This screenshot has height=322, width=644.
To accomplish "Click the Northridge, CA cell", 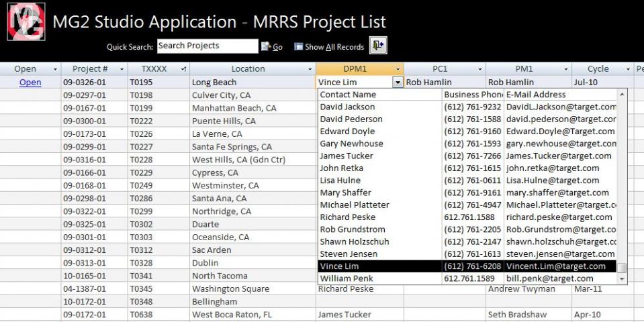I will (x=253, y=211).
